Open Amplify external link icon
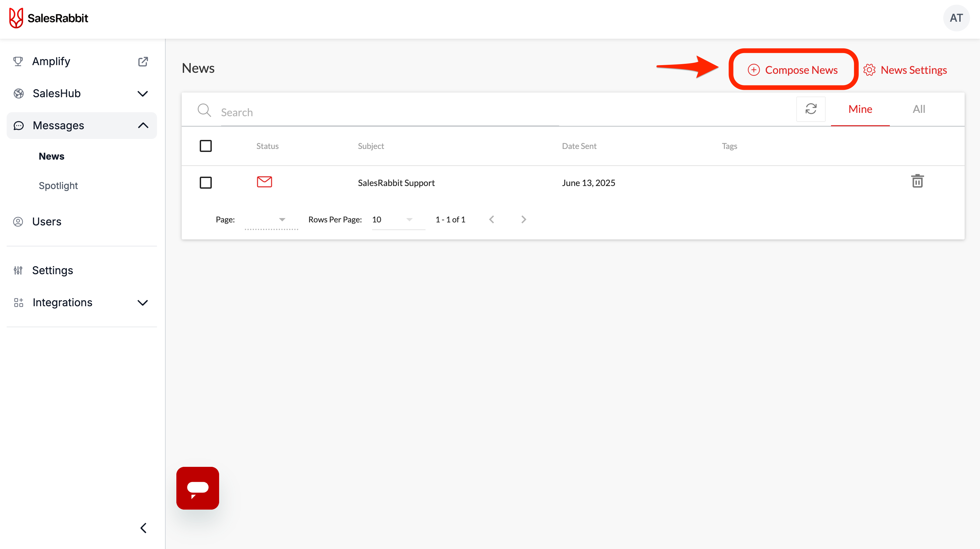 (143, 62)
